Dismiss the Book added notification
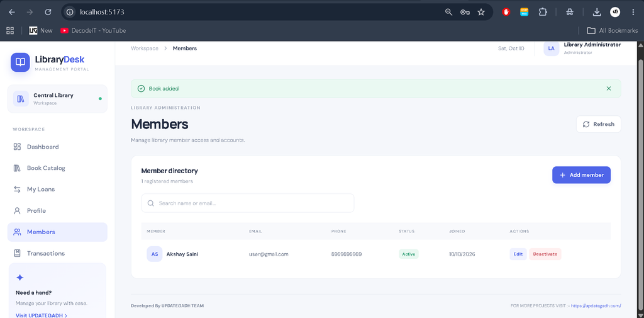Screen dimensions: 644x318 [609, 88]
